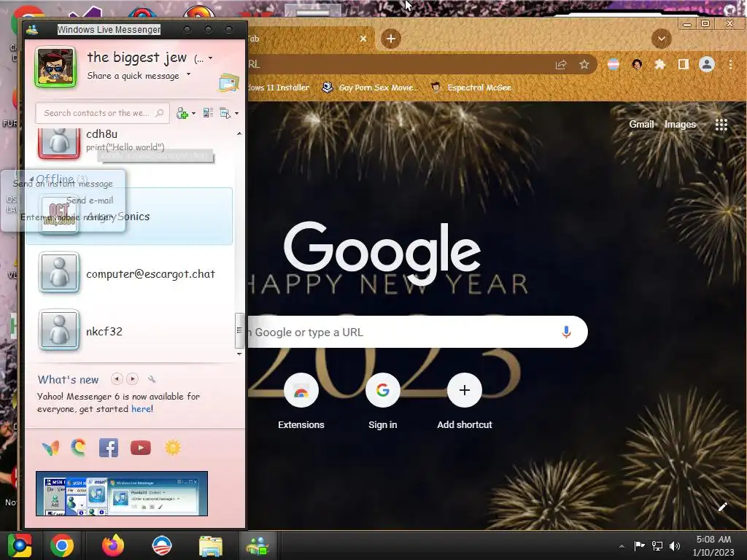
Task: Open Firefox from the taskbar
Action: point(112,545)
